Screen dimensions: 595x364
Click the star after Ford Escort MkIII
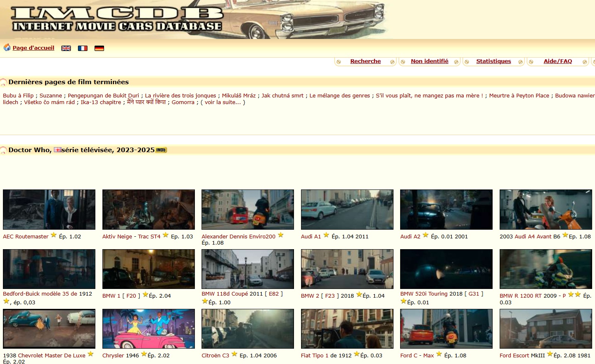(550, 354)
